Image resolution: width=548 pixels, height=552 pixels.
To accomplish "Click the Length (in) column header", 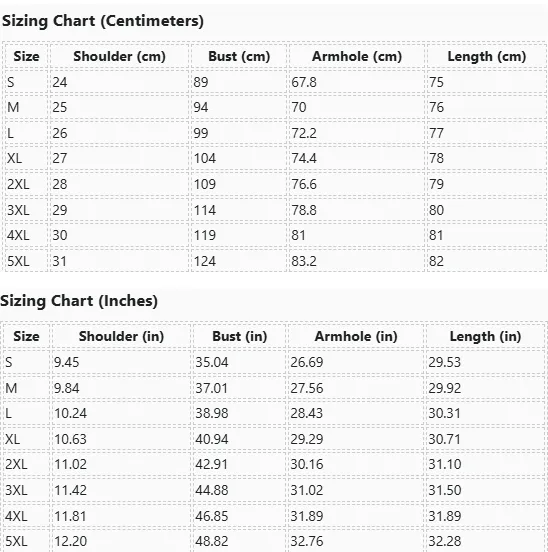I will pyautogui.click(x=485, y=336).
